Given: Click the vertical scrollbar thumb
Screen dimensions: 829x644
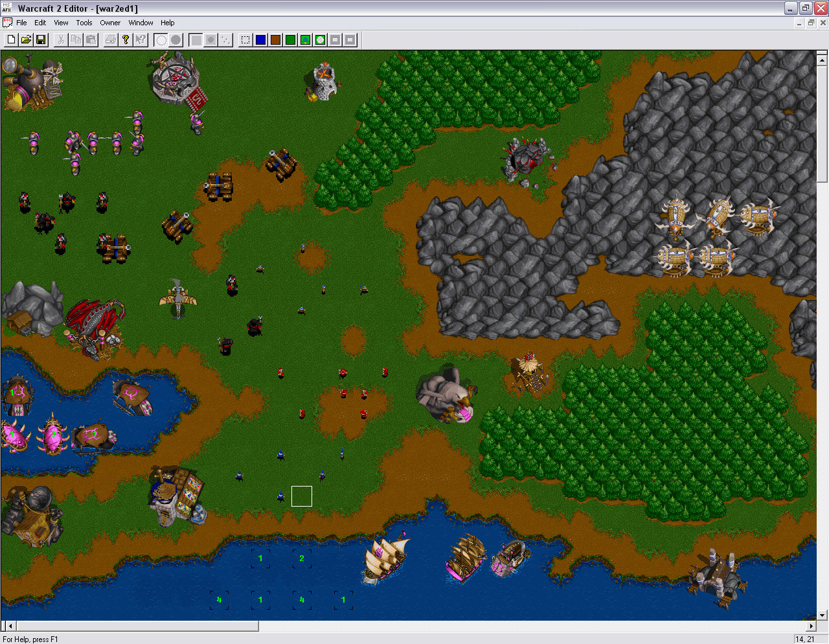Looking at the screenshot, I should (x=823, y=124).
